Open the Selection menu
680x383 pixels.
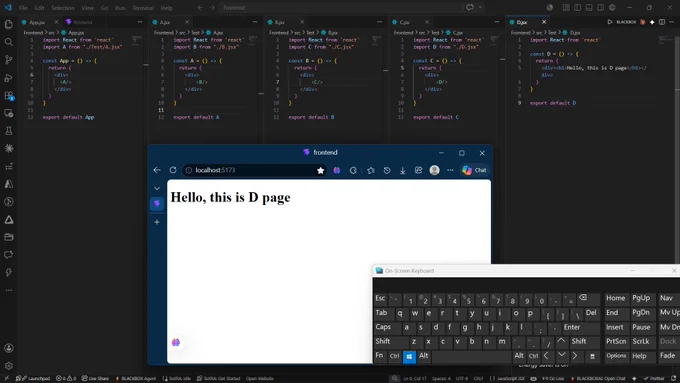[x=63, y=8]
